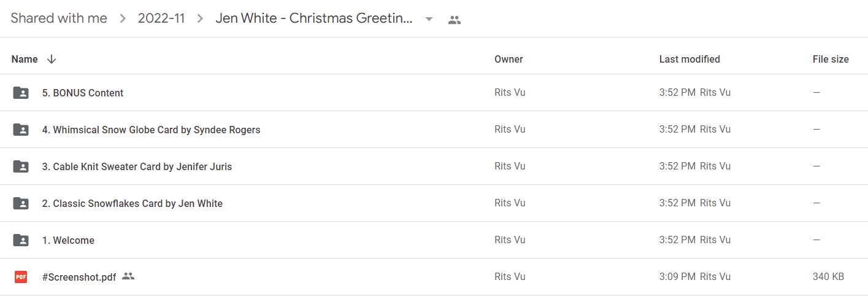Click the Classic Snowflakes Card folder icon

click(x=21, y=203)
